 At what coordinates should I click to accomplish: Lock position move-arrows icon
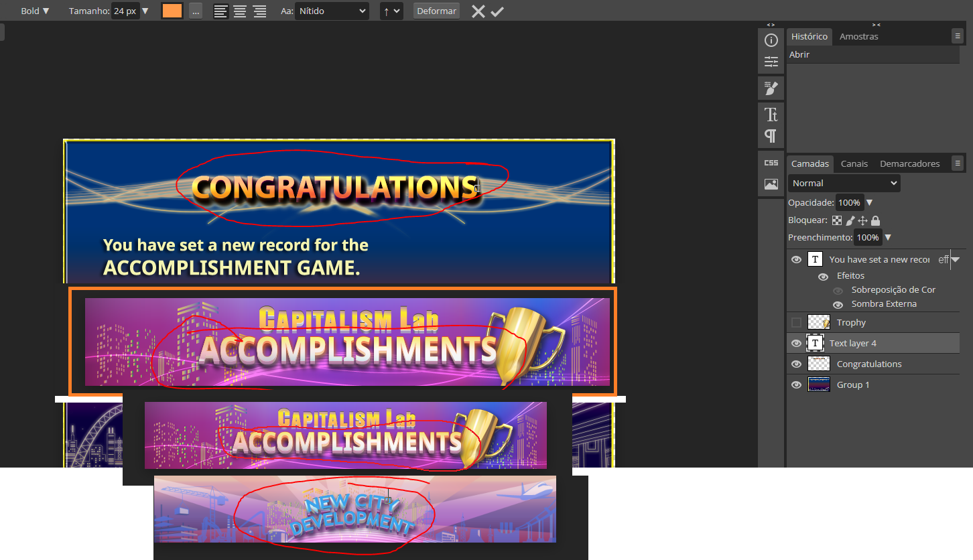pos(863,220)
